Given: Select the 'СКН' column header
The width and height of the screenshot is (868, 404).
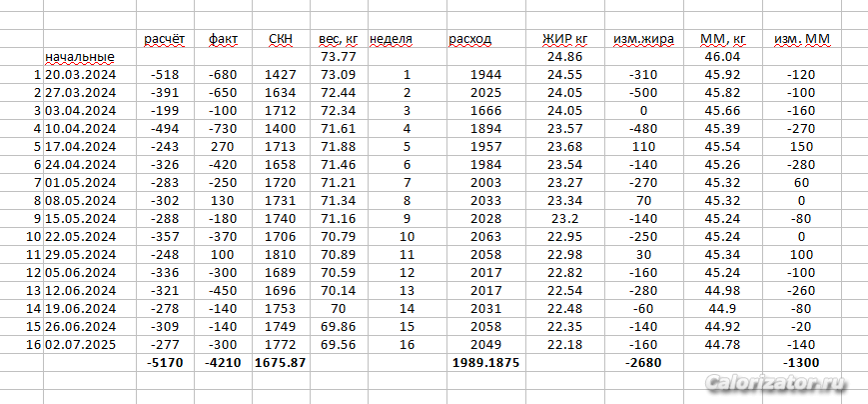Looking at the screenshot, I should 281,39.
